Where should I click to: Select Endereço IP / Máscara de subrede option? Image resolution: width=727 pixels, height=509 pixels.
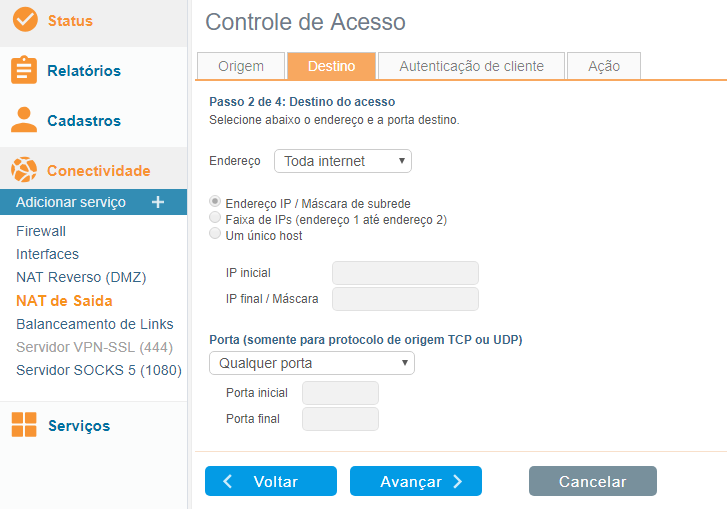tap(215, 202)
